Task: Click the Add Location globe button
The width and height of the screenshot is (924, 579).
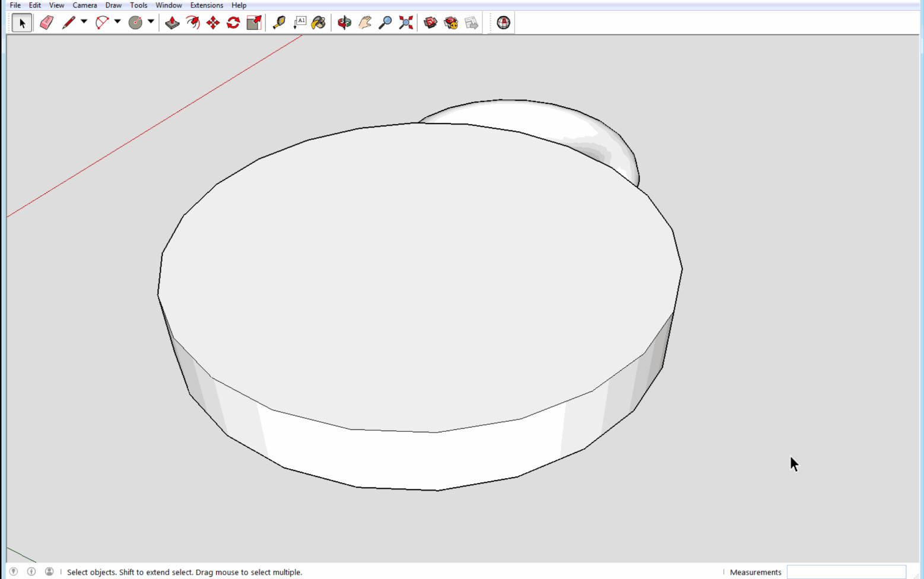Action: point(503,23)
